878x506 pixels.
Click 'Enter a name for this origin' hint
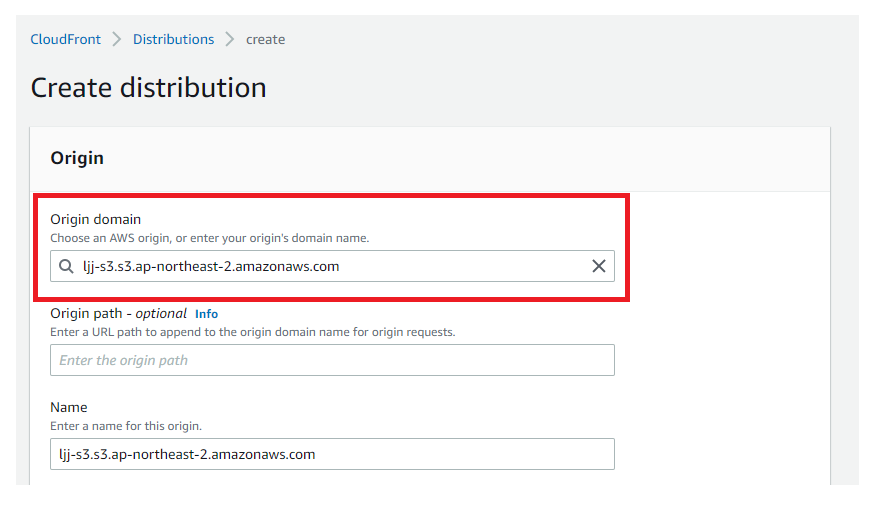tap(126, 427)
